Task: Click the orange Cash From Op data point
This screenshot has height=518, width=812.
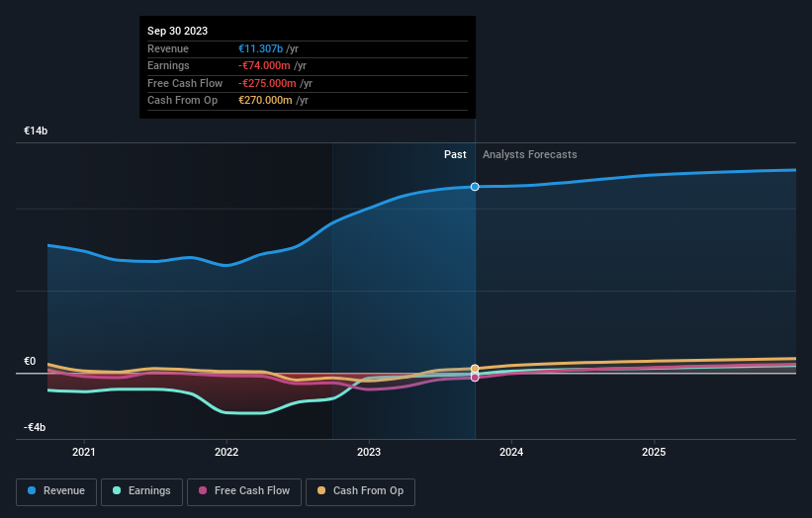Action: click(475, 369)
